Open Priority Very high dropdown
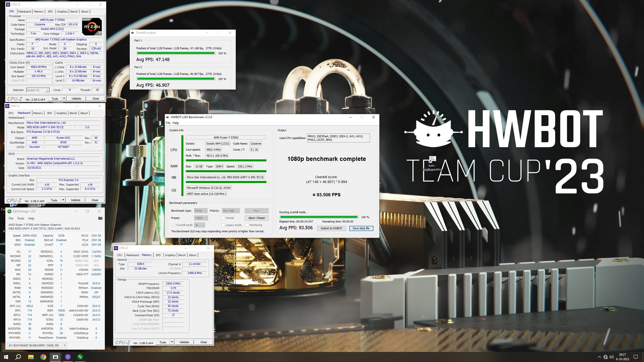This screenshot has height=362, width=644. [231, 211]
